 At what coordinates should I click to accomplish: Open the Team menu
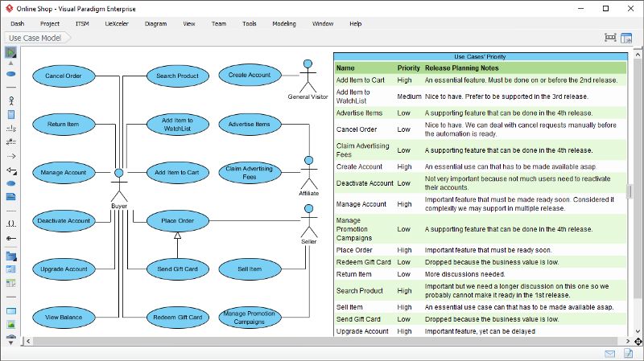(x=219, y=24)
